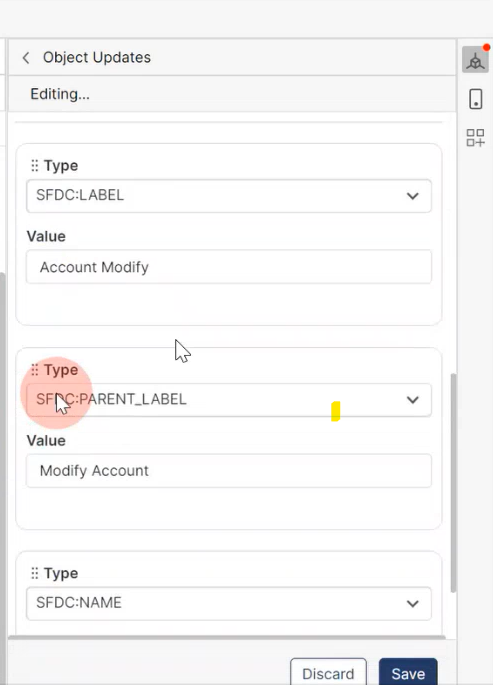This screenshot has width=493, height=685.
Task: Click chevron arrow of SFDC:PARENT_LABEL dropdown
Action: coord(413,400)
